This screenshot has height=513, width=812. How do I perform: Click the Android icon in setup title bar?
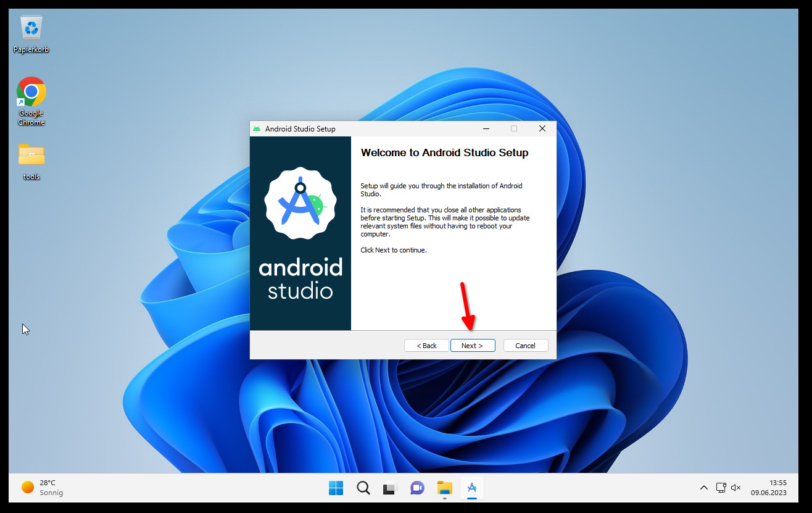(257, 128)
